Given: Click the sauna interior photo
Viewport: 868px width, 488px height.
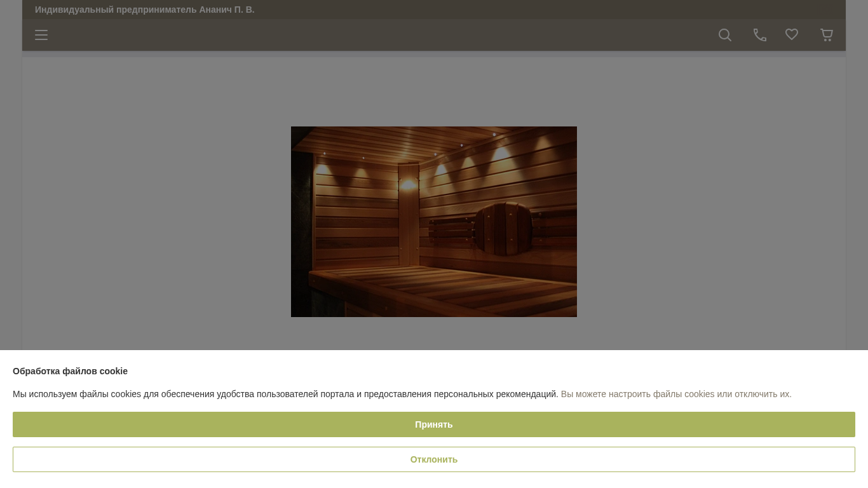Looking at the screenshot, I should (x=434, y=222).
